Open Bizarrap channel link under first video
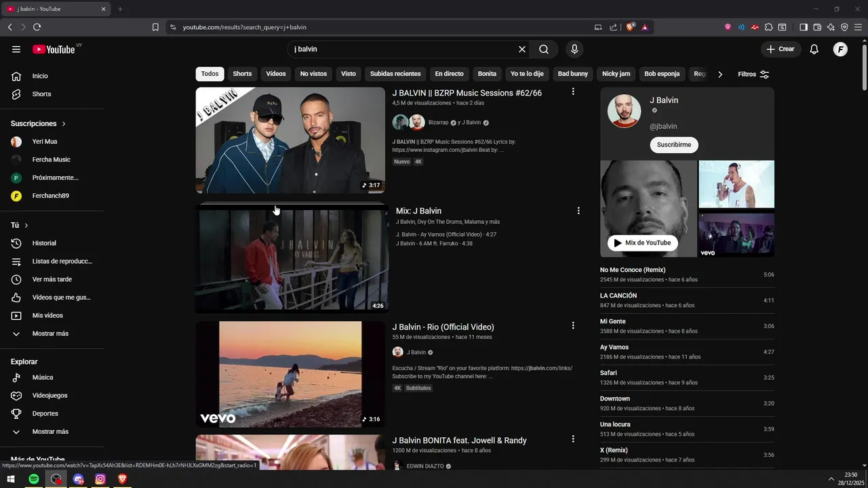 point(439,123)
